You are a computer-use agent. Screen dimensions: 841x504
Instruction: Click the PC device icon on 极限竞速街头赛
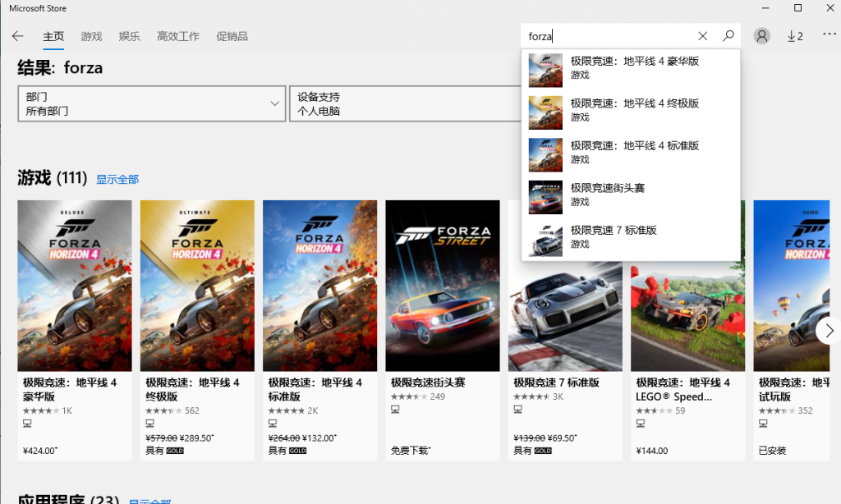[395, 410]
